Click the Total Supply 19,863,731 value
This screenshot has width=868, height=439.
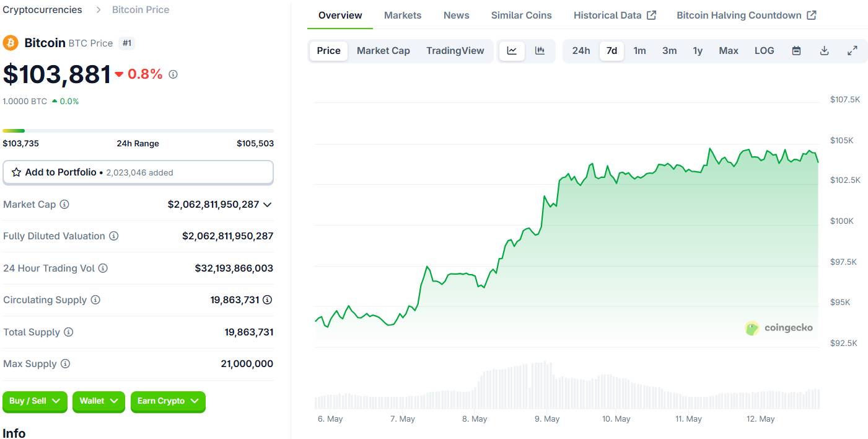pos(249,332)
